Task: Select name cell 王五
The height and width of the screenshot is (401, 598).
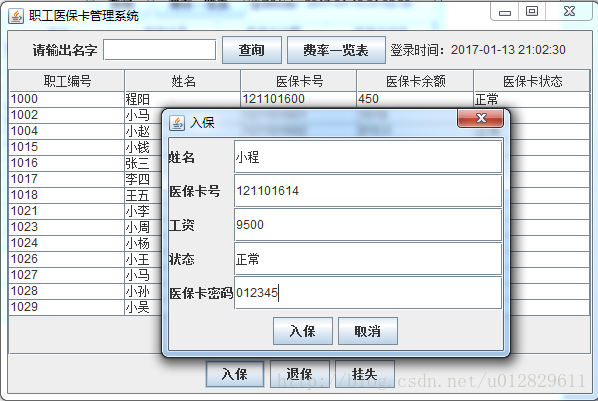Action: [x=143, y=195]
